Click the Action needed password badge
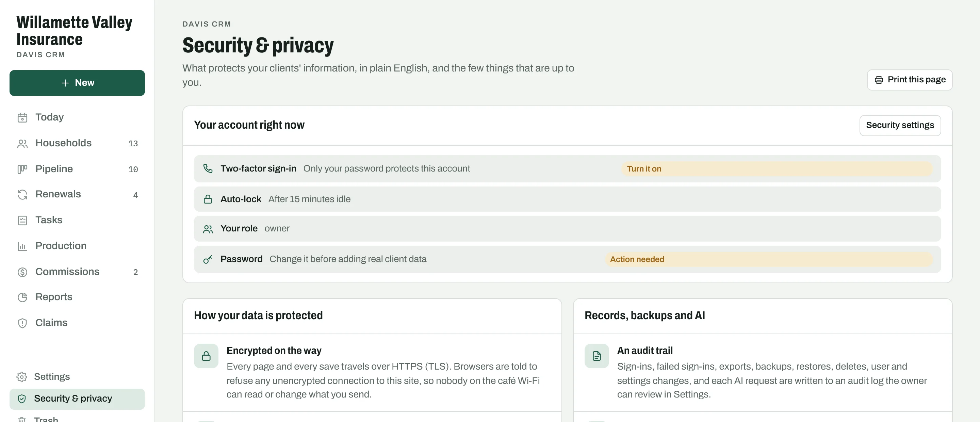The width and height of the screenshot is (980, 422). click(x=769, y=260)
